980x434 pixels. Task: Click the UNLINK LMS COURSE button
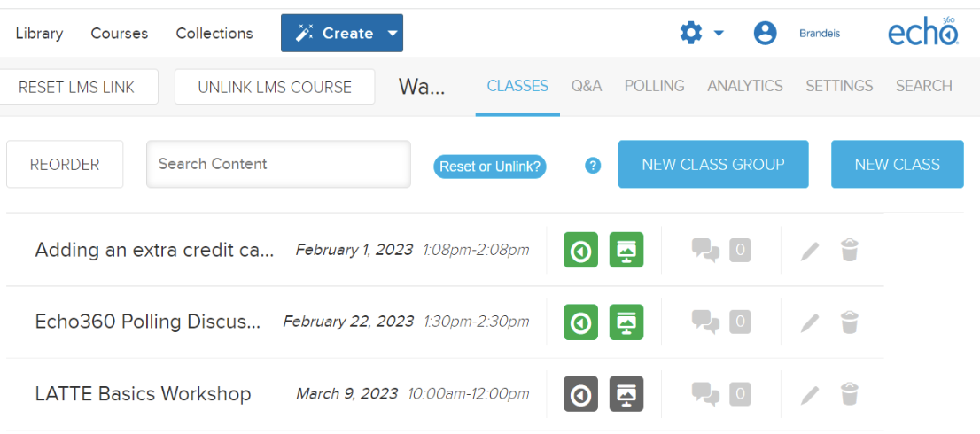pos(275,87)
